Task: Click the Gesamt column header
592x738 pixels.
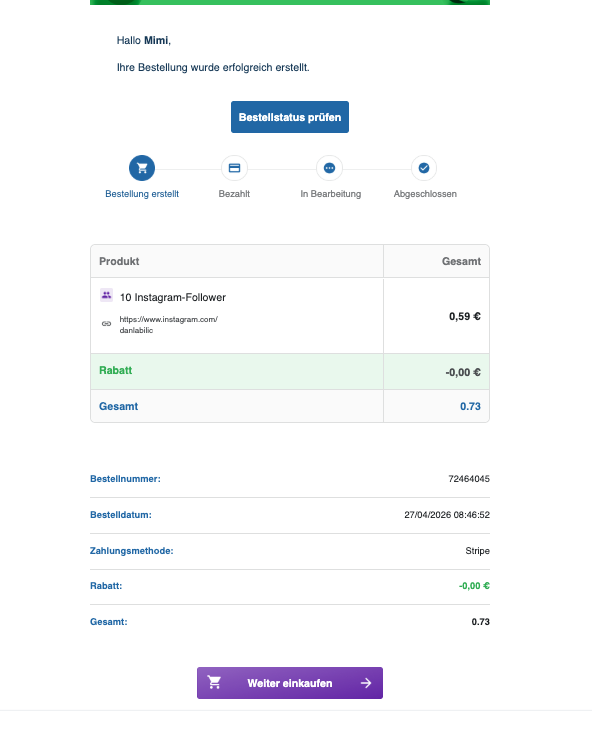Action: coord(461,261)
